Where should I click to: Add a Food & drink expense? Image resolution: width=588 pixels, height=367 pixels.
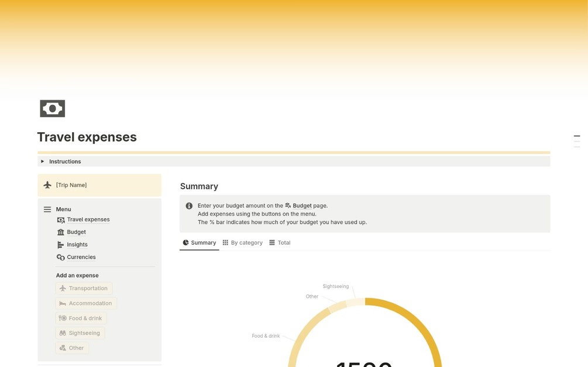point(81,318)
